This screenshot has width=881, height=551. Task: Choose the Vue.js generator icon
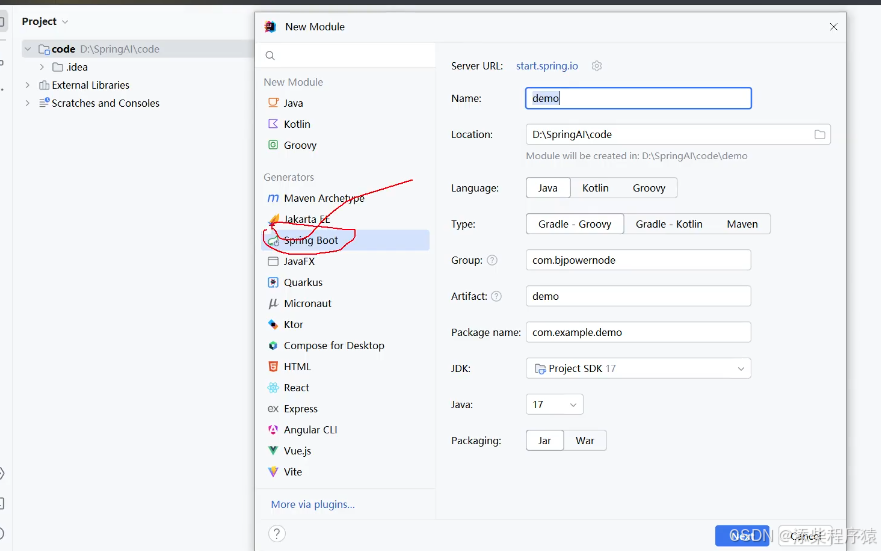(273, 450)
